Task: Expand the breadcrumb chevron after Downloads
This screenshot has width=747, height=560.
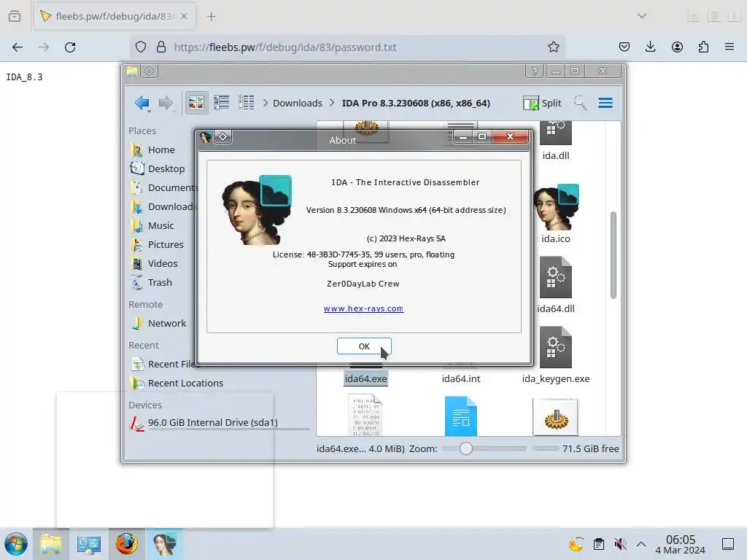Action: [x=332, y=104]
